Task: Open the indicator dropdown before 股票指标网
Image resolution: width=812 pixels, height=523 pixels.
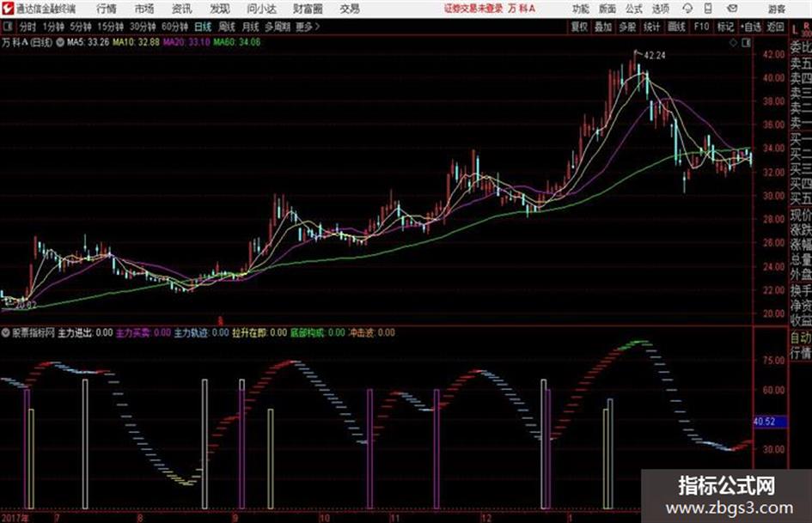Action: click(6, 332)
